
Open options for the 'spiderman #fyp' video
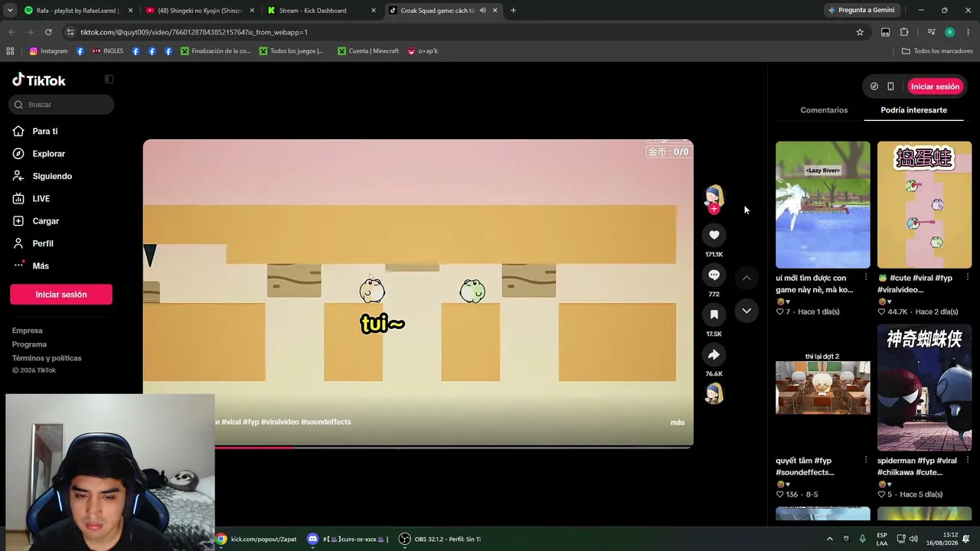tap(968, 460)
